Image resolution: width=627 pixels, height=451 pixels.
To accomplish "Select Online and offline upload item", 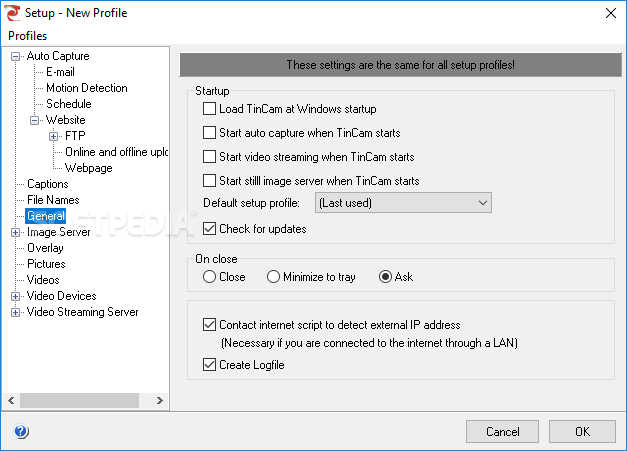I will coord(116,152).
